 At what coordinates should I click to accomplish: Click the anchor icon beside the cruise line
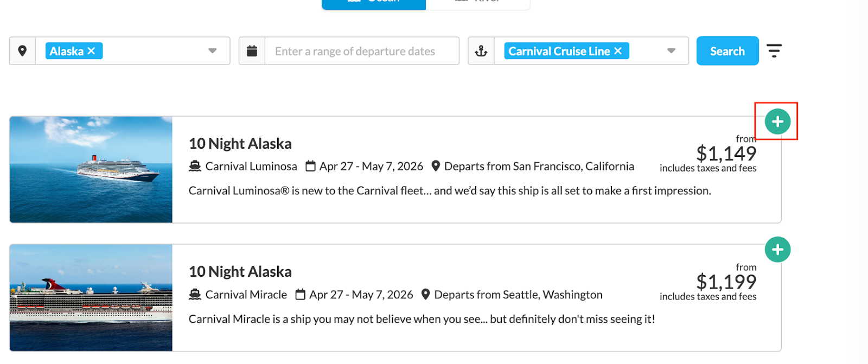(481, 51)
